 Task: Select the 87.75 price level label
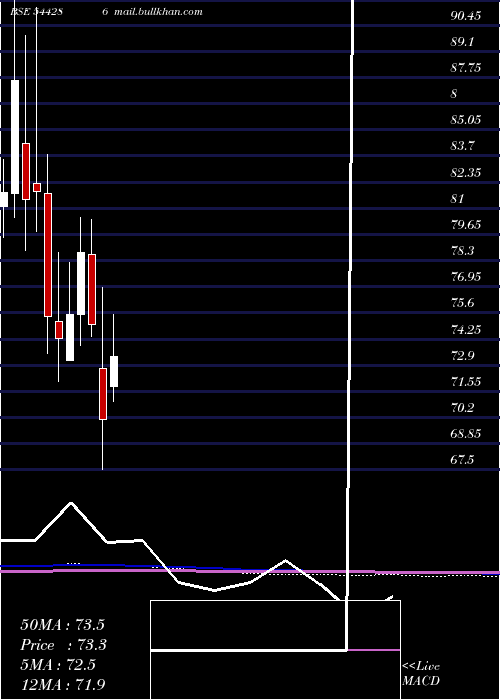(x=466, y=68)
